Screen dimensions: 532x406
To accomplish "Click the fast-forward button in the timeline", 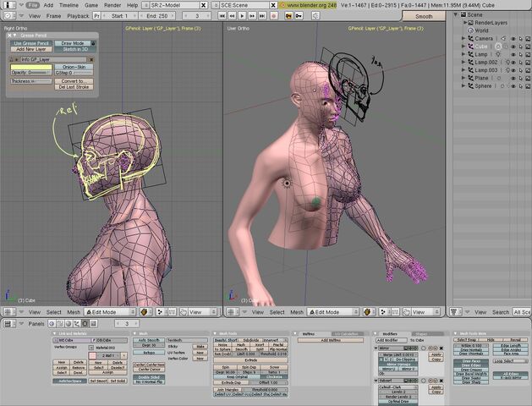I will [x=252, y=16].
